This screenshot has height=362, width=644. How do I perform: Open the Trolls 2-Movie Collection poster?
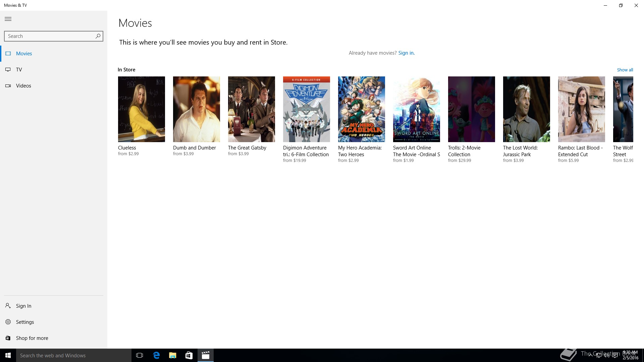pyautogui.click(x=472, y=109)
